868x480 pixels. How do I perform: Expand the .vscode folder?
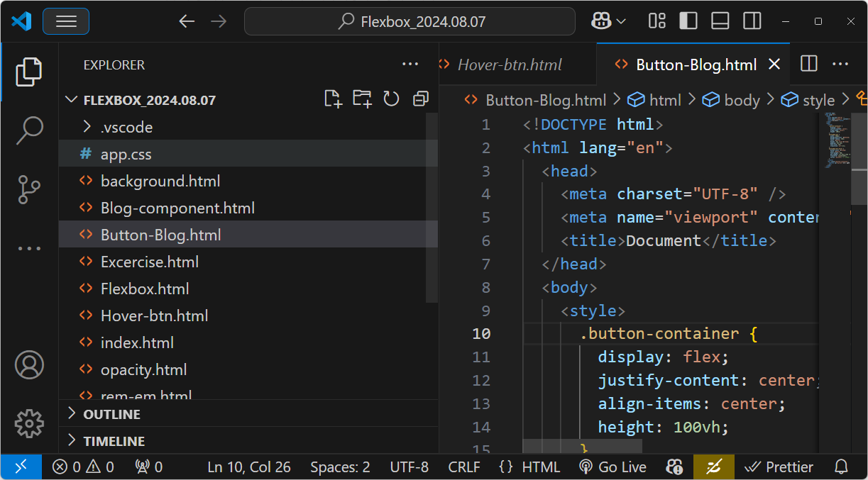coord(248,128)
